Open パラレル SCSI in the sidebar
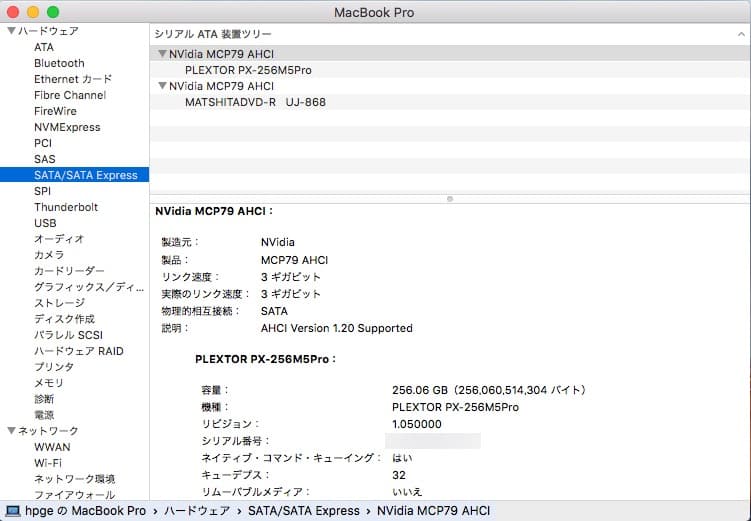The width and height of the screenshot is (751, 521). pyautogui.click(x=68, y=335)
